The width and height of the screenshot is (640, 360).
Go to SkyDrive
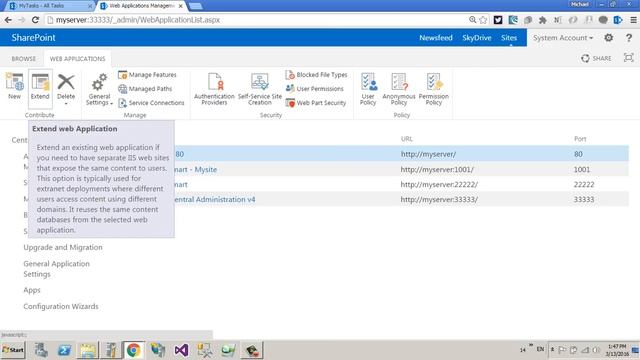(477, 38)
